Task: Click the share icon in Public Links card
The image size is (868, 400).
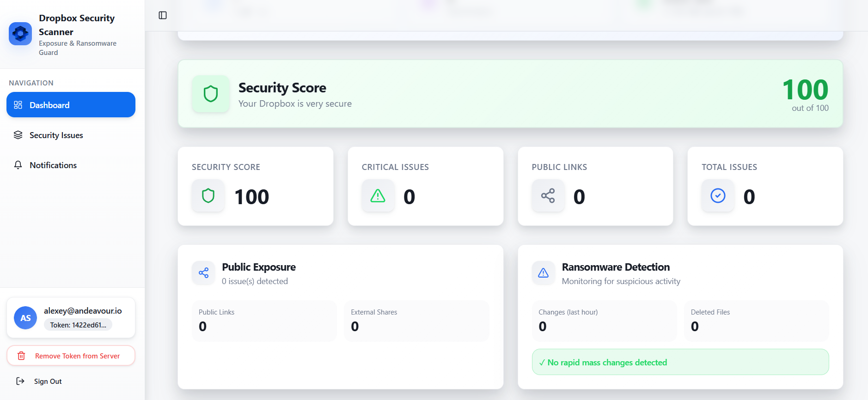Action: (x=548, y=196)
